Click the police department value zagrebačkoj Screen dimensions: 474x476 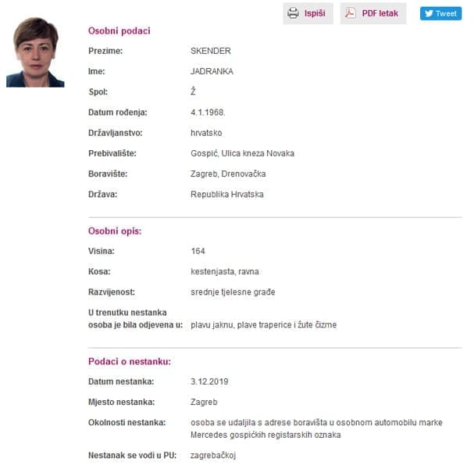coord(213,454)
